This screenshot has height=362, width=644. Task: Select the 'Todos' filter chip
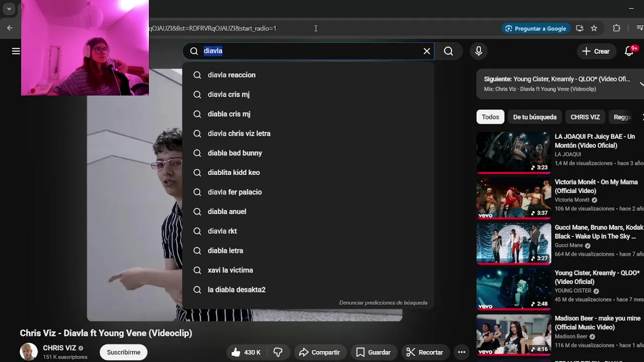click(x=491, y=117)
